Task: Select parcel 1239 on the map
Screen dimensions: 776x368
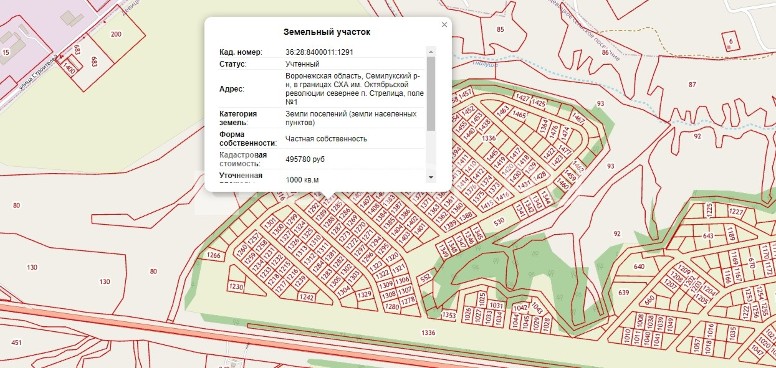Action: coord(300,280)
